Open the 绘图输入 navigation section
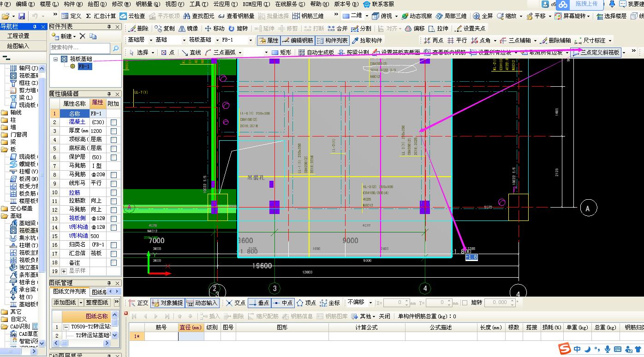This screenshot has height=357, width=644. pos(18,46)
